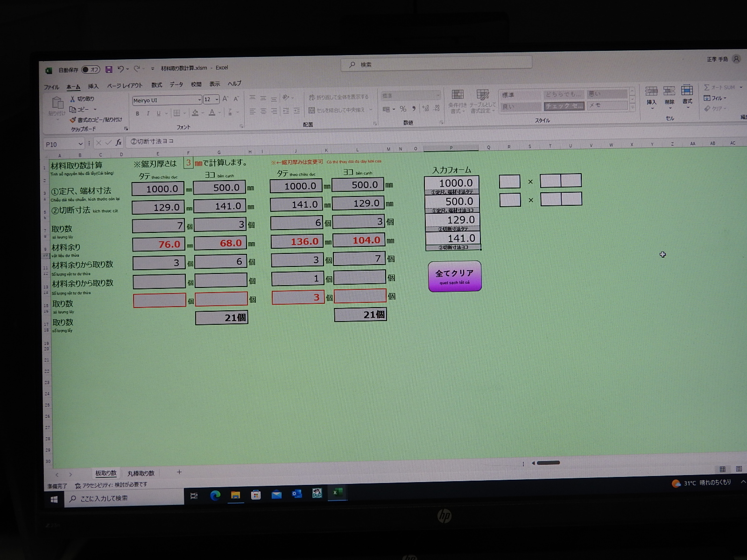Click the Increase Decimal icon

(x=425, y=108)
